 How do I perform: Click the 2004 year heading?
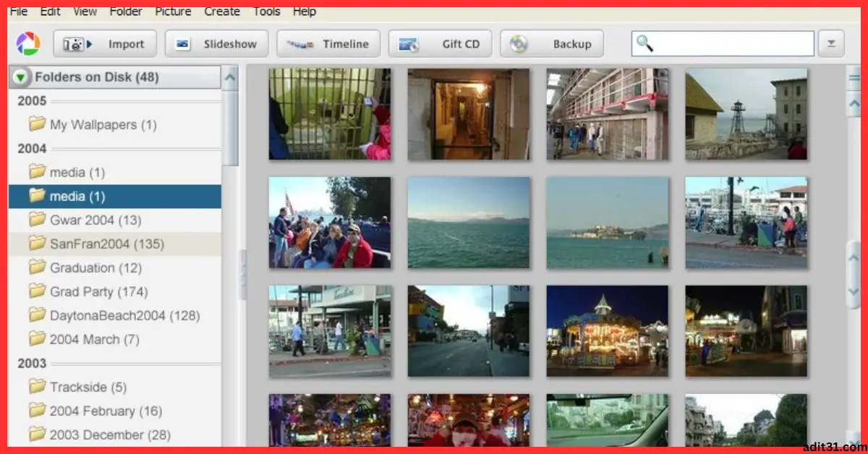(x=32, y=149)
